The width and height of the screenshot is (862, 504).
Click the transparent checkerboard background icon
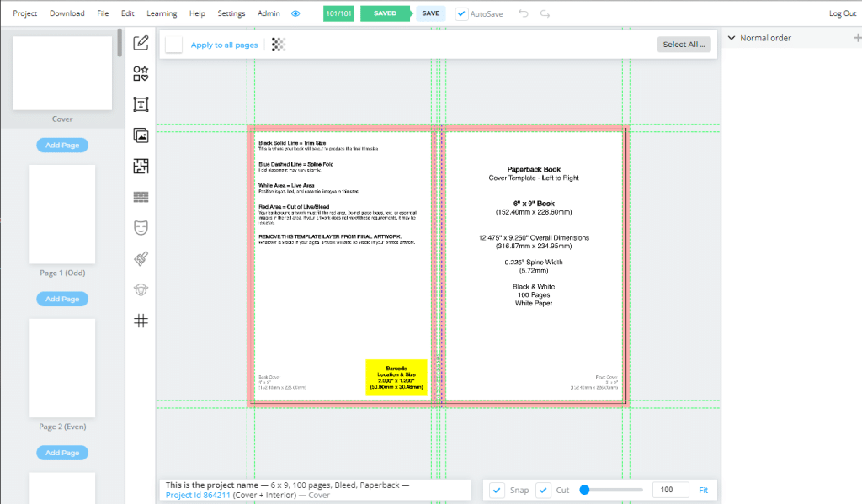pyautogui.click(x=279, y=45)
